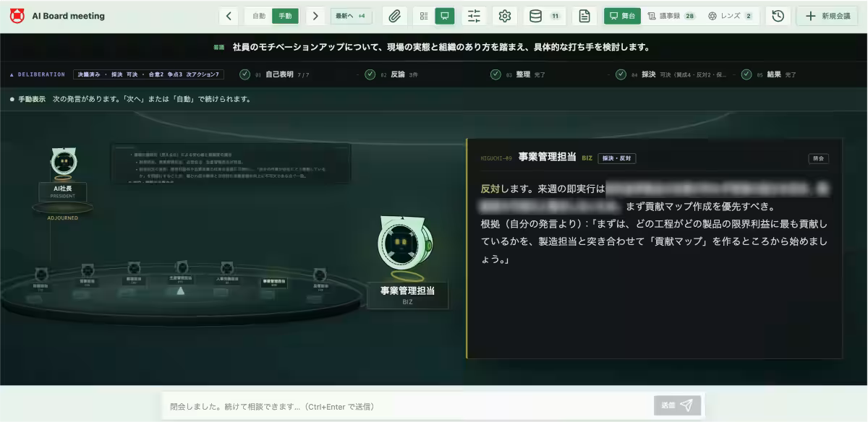Go to the previous statement chevron
Screen dimensions: 868x422
coord(229,16)
